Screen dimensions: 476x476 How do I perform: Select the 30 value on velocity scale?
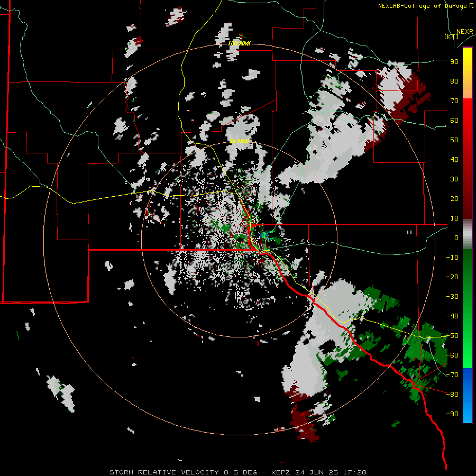pos(454,179)
